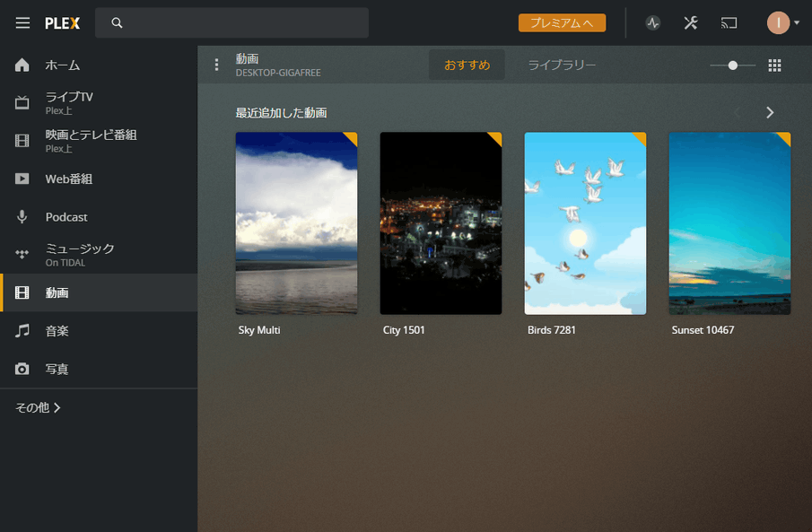Image resolution: width=812 pixels, height=532 pixels.
Task: Open the ホーム sidebar entry
Action: (x=99, y=65)
